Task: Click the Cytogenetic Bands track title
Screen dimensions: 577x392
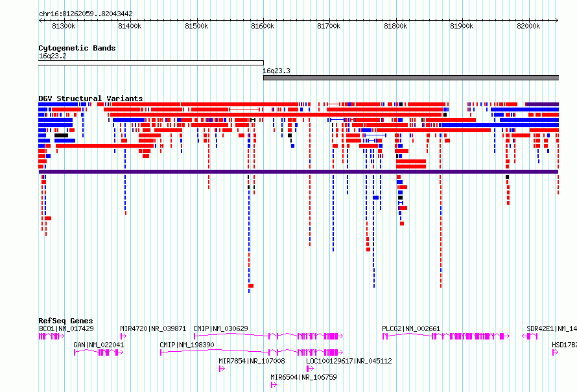Action: coord(77,48)
